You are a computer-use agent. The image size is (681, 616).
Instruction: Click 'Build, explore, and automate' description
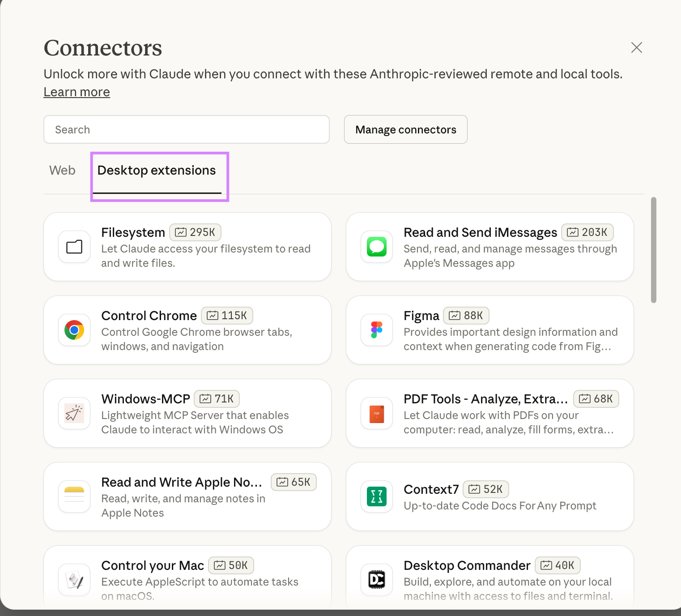pyautogui.click(x=508, y=589)
